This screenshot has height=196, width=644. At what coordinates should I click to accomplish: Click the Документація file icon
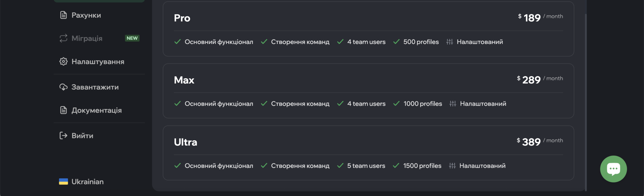click(x=63, y=110)
